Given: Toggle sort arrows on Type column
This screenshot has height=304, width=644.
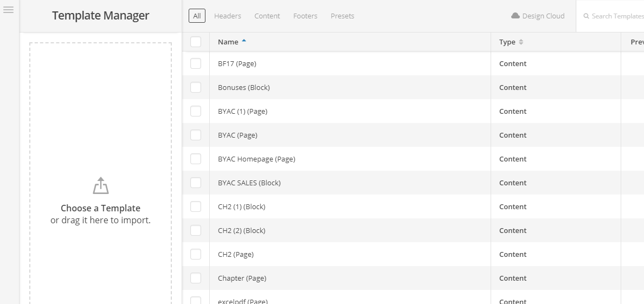Looking at the screenshot, I should (x=521, y=42).
